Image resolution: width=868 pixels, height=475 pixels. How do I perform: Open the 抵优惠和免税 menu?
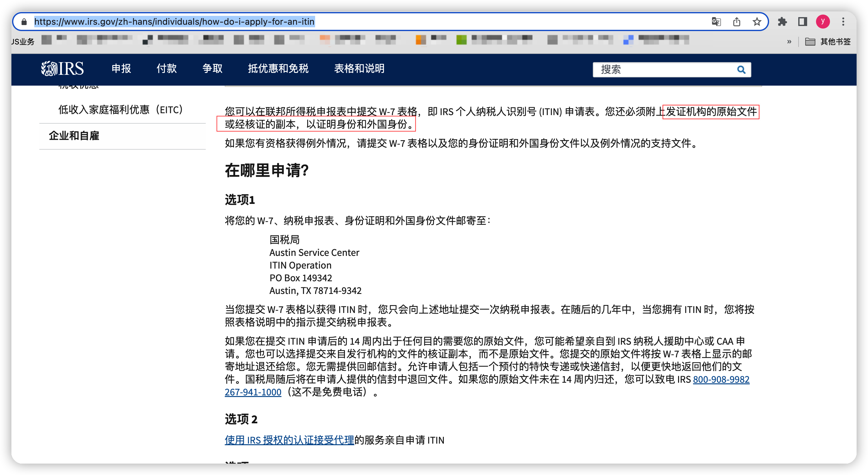pos(278,69)
